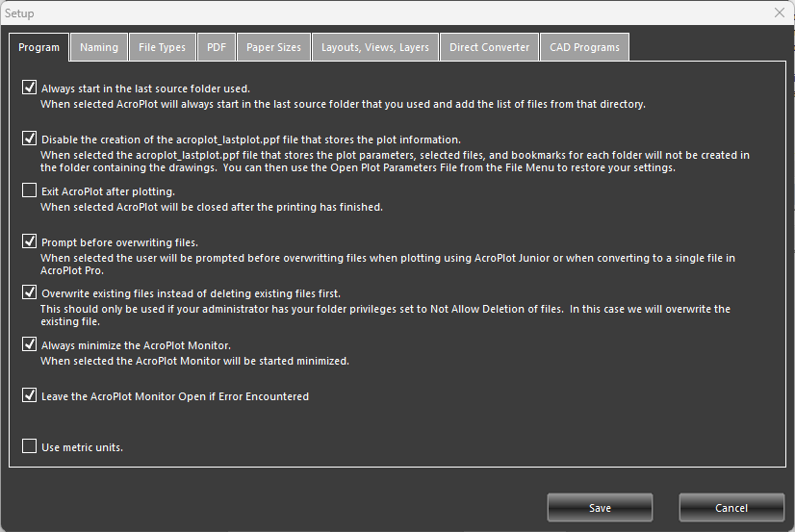Click 'Prompt before overwriting files.' label
The image size is (795, 532).
coord(119,242)
